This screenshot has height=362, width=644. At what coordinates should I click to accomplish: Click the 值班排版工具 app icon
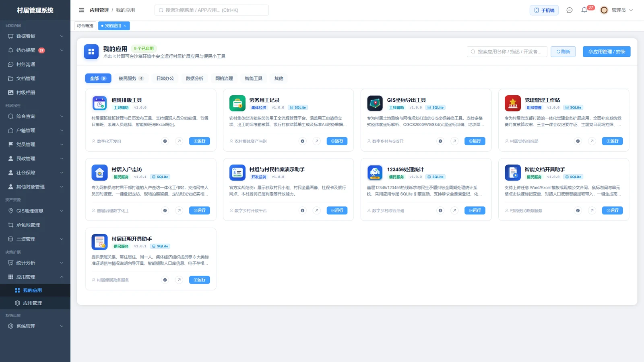[x=99, y=103]
